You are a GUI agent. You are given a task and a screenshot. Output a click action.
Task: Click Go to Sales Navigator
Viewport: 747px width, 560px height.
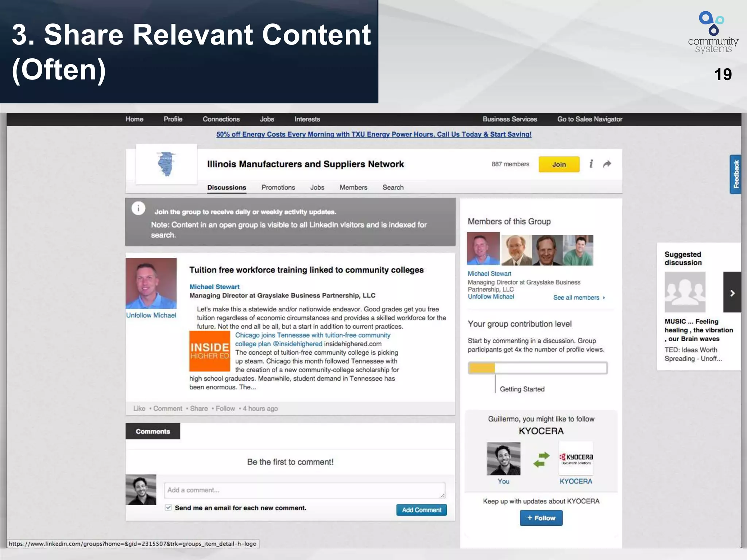click(590, 119)
